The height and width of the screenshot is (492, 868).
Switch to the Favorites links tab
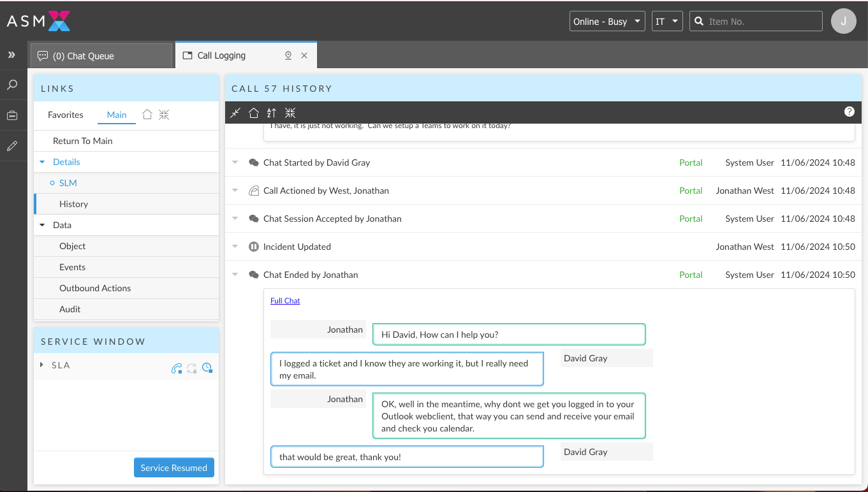click(66, 115)
